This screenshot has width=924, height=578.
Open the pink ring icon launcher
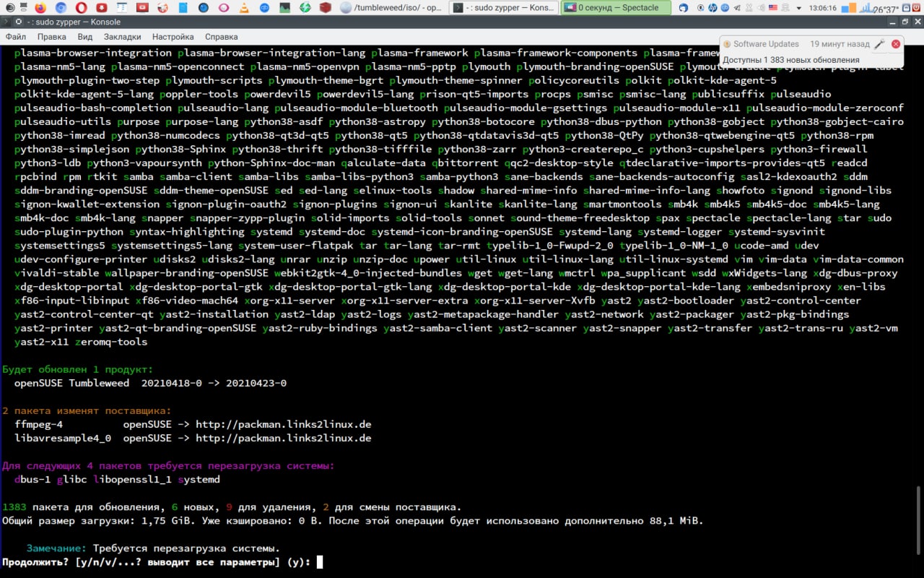[224, 7]
